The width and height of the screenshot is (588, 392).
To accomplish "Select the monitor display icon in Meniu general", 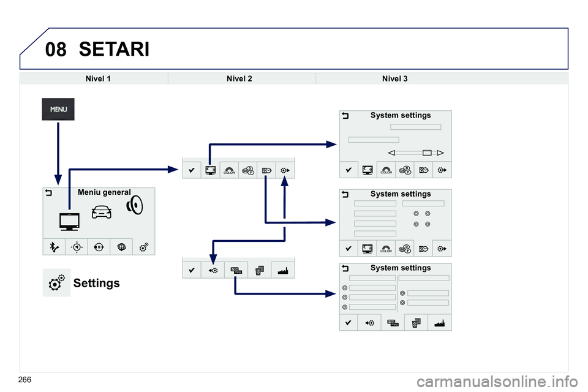I will pyautogui.click(x=69, y=221).
